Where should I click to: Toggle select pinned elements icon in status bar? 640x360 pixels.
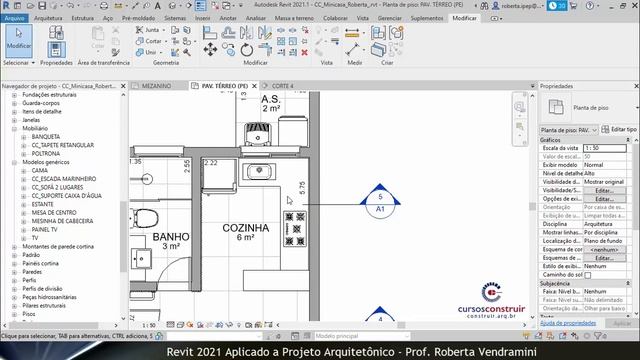(x=550, y=336)
